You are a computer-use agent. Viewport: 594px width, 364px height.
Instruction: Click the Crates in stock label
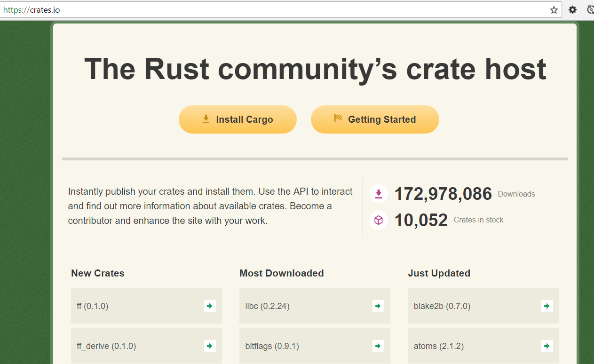coord(478,220)
